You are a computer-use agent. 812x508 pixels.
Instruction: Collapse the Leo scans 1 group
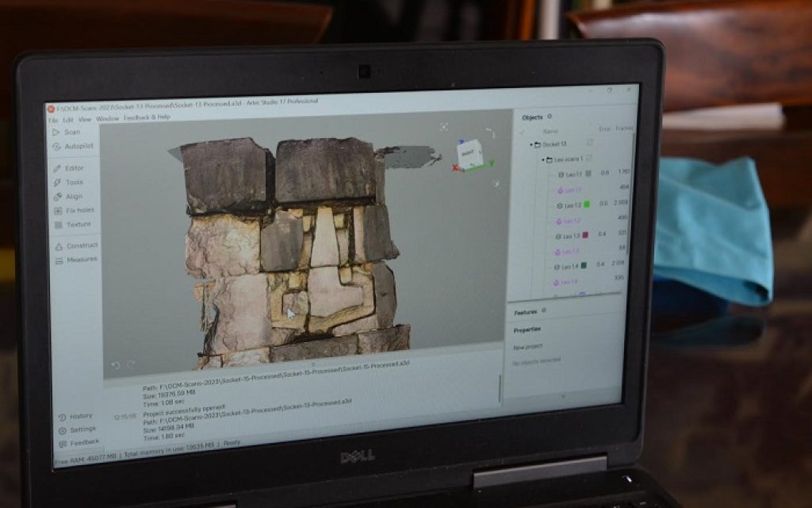543,160
